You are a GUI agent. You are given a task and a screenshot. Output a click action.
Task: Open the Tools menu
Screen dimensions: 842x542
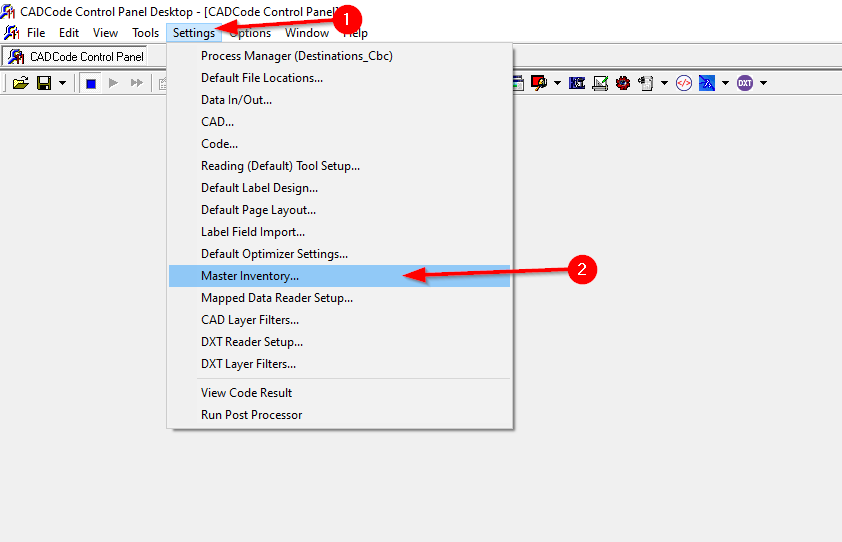(146, 33)
